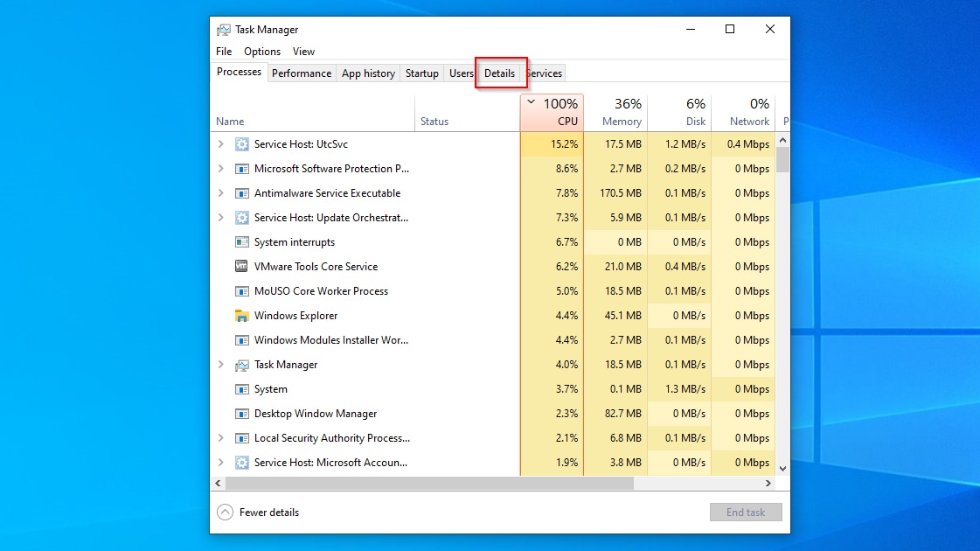Image resolution: width=980 pixels, height=551 pixels.
Task: Sort by the Name column header
Action: click(x=312, y=113)
